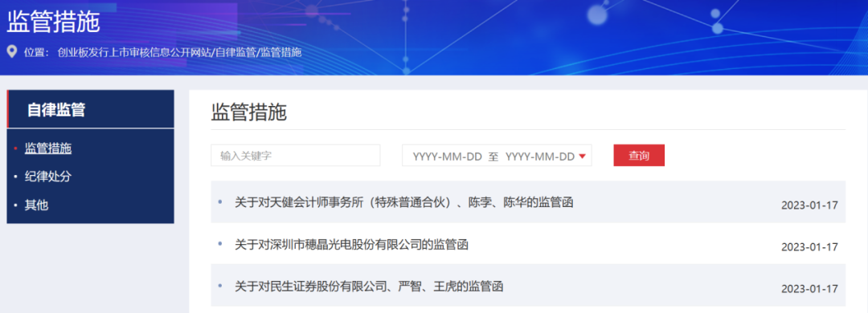Focus the 输入关键字 keyword search box
Image resolution: width=868 pixels, height=313 pixels.
click(x=296, y=156)
